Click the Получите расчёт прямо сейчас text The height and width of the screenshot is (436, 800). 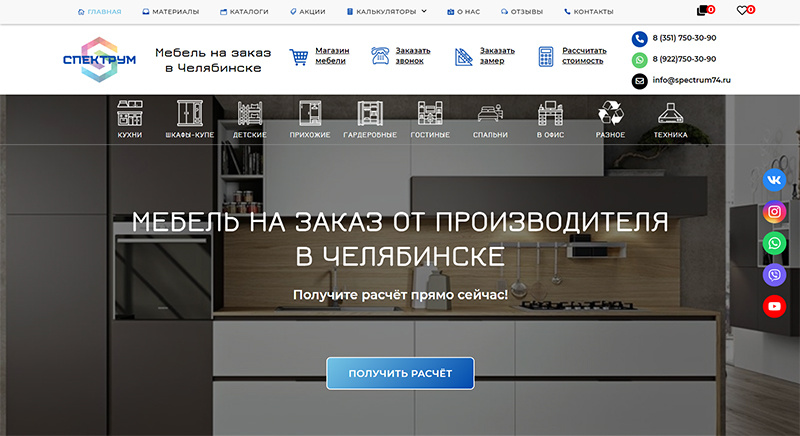401,295
